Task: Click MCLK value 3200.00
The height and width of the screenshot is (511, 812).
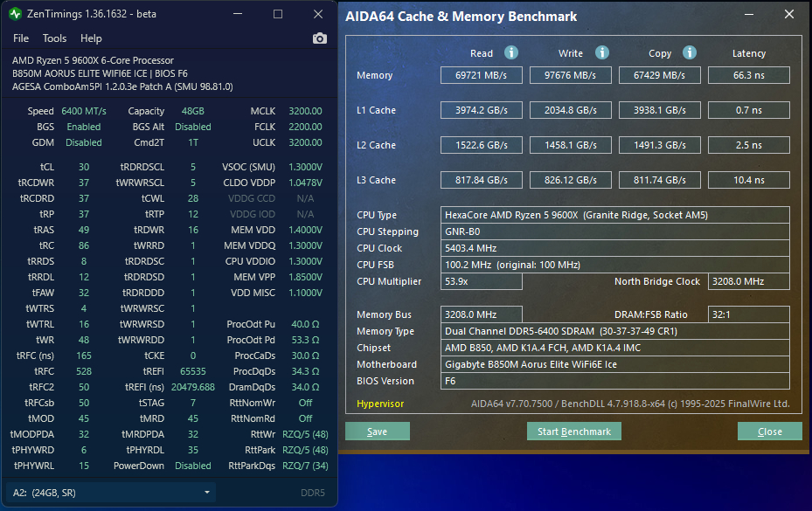Action: click(x=305, y=111)
